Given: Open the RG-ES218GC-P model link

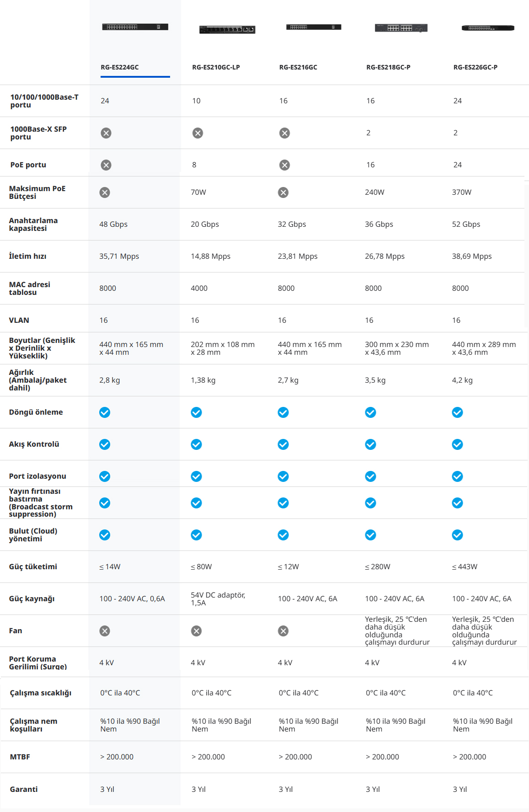Looking at the screenshot, I should pyautogui.click(x=388, y=67).
